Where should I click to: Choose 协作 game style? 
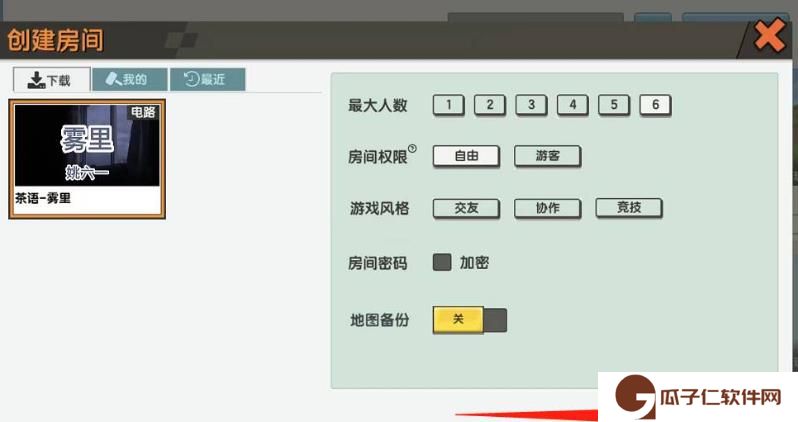coord(548,208)
